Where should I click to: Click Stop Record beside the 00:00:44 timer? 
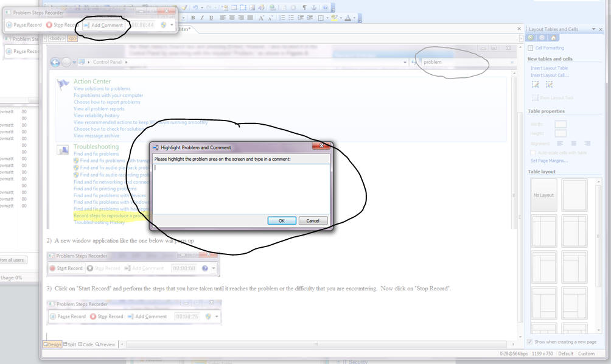tap(62, 25)
